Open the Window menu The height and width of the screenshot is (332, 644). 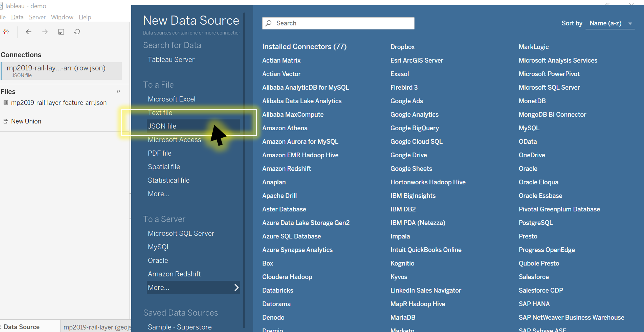click(x=62, y=17)
